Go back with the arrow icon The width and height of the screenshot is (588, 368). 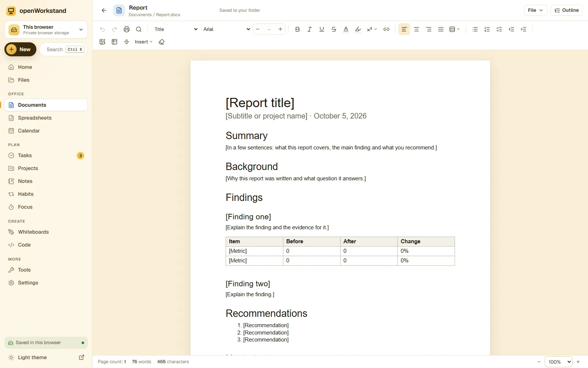point(104,10)
